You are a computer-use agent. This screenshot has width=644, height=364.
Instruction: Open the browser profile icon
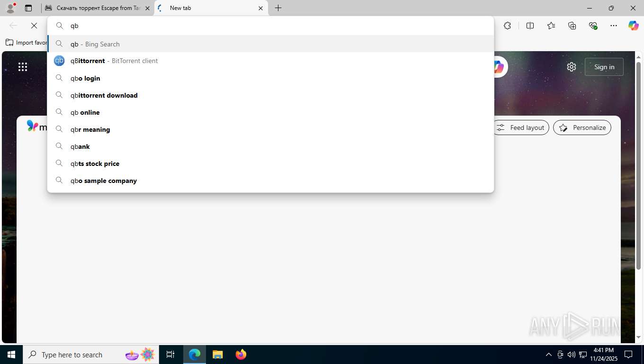click(10, 8)
